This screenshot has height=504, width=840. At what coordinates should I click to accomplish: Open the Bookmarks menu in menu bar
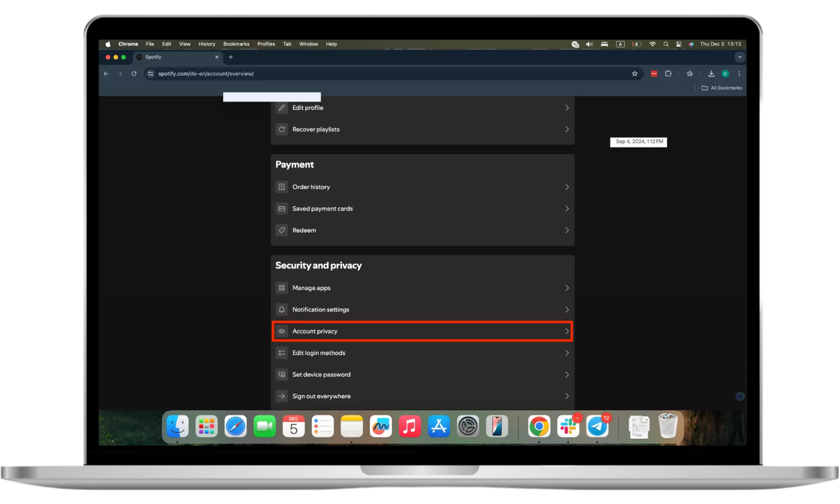236,44
